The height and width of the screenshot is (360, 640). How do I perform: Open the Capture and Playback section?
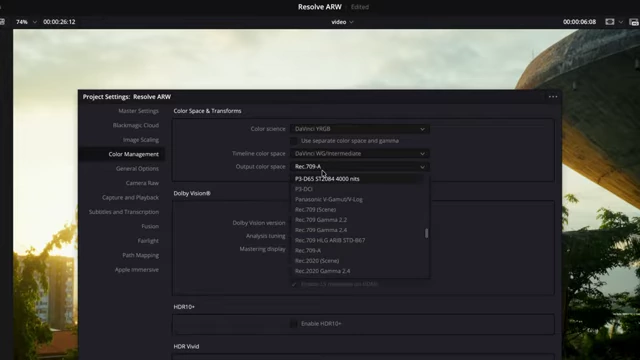click(x=130, y=198)
